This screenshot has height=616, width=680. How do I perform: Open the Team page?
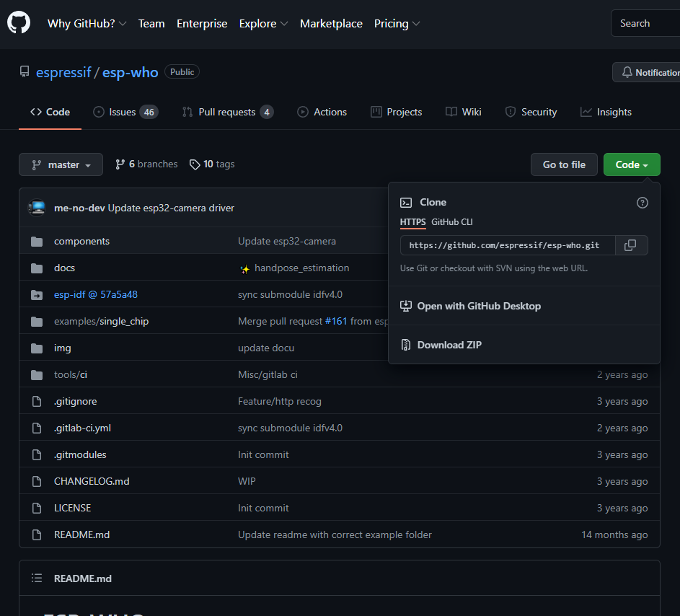tap(151, 23)
